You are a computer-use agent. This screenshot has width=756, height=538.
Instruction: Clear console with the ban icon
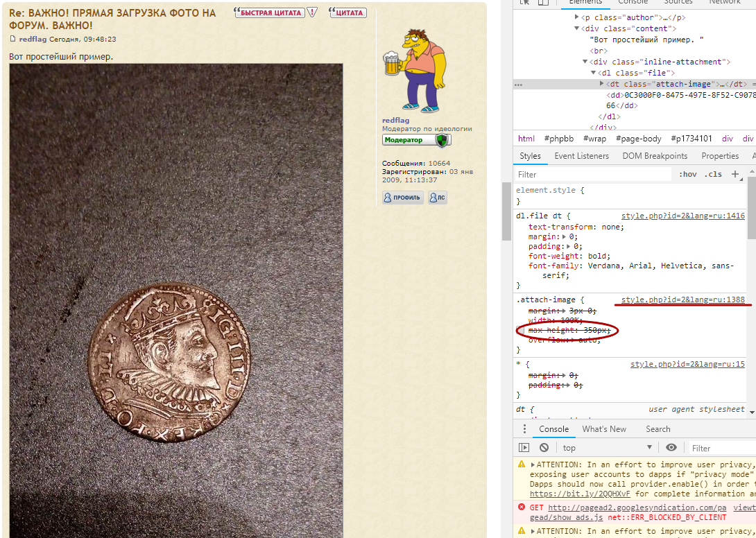click(544, 448)
